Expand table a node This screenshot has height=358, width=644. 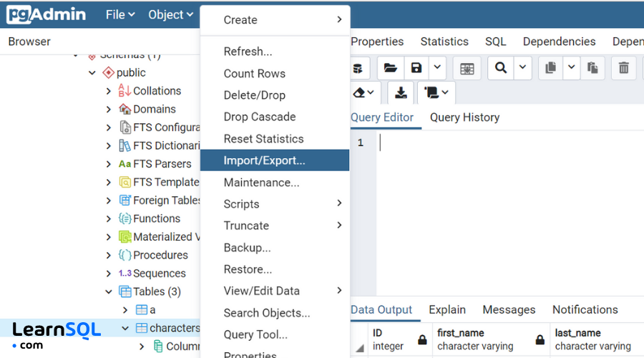(x=125, y=310)
